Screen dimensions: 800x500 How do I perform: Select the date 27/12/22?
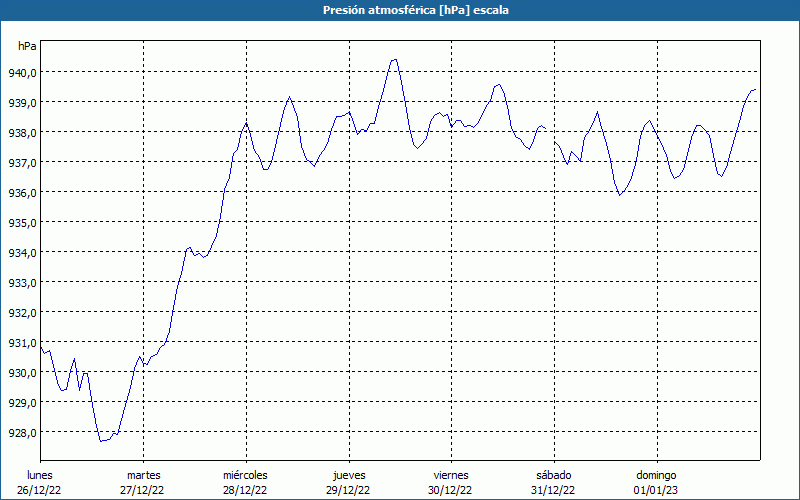point(142,490)
